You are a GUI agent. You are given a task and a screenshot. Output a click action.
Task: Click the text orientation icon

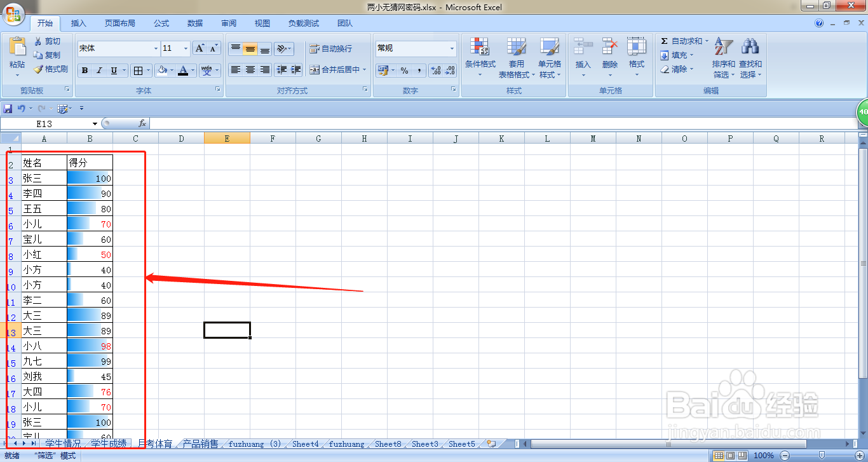(x=281, y=48)
